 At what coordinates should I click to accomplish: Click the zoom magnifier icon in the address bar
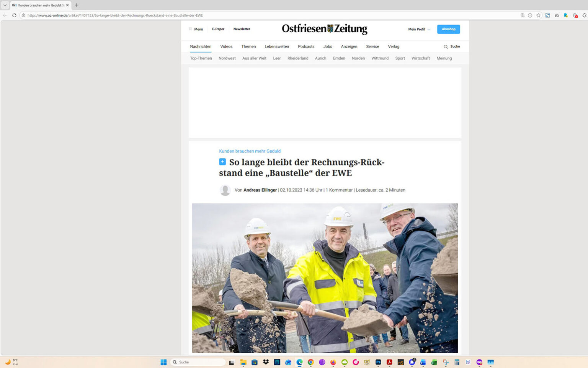(x=522, y=15)
